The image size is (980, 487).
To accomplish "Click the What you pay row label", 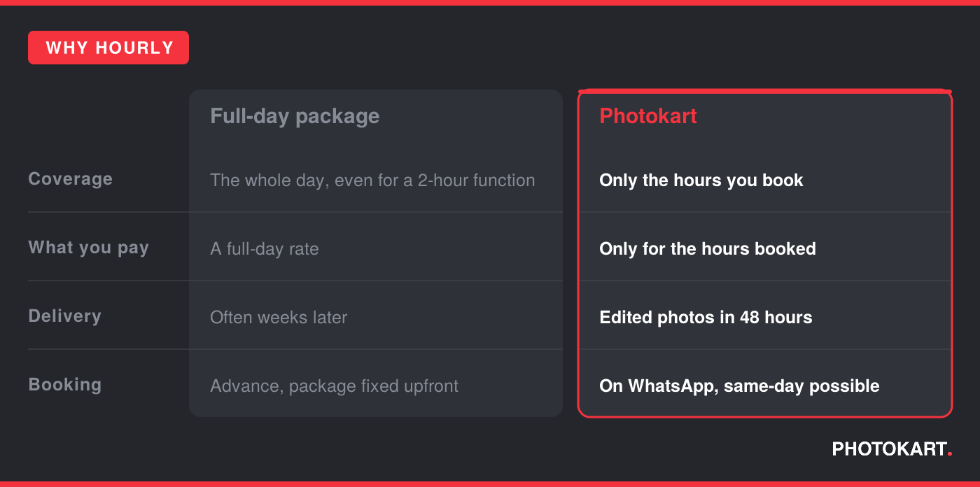I will [88, 248].
